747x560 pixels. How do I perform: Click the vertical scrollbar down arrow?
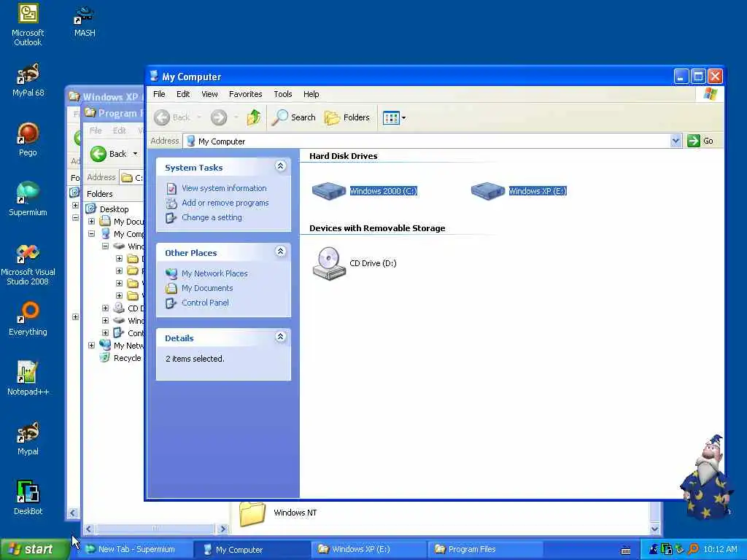pyautogui.click(x=654, y=529)
